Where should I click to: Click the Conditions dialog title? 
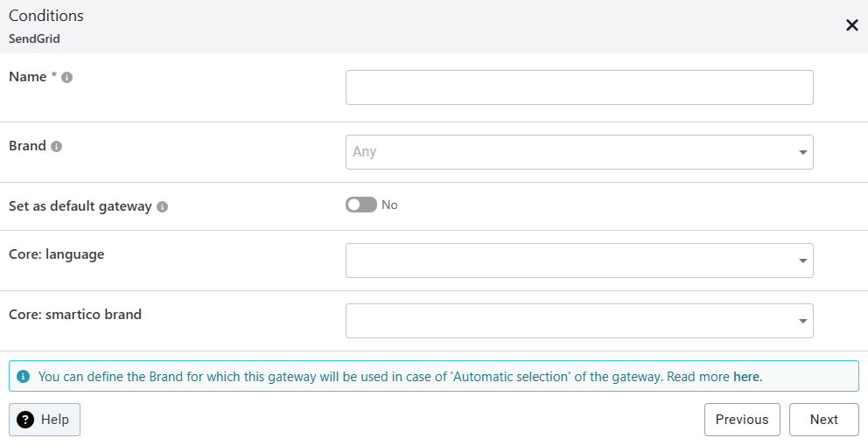[x=46, y=16]
